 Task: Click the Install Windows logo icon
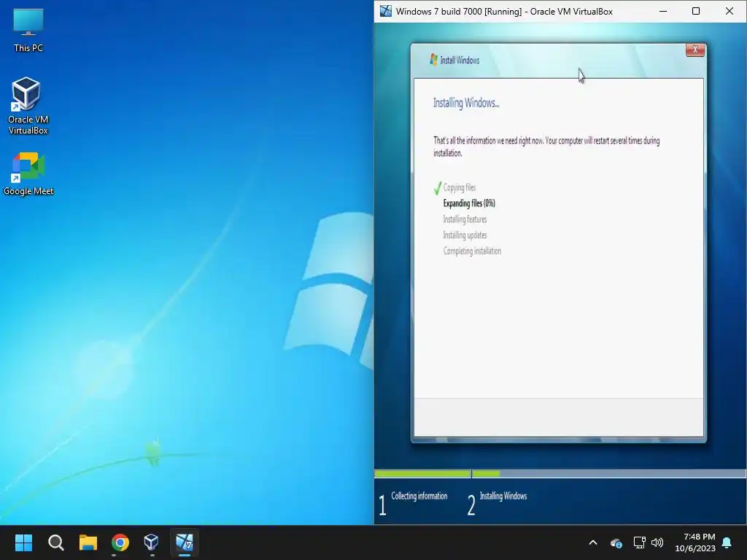tap(433, 60)
